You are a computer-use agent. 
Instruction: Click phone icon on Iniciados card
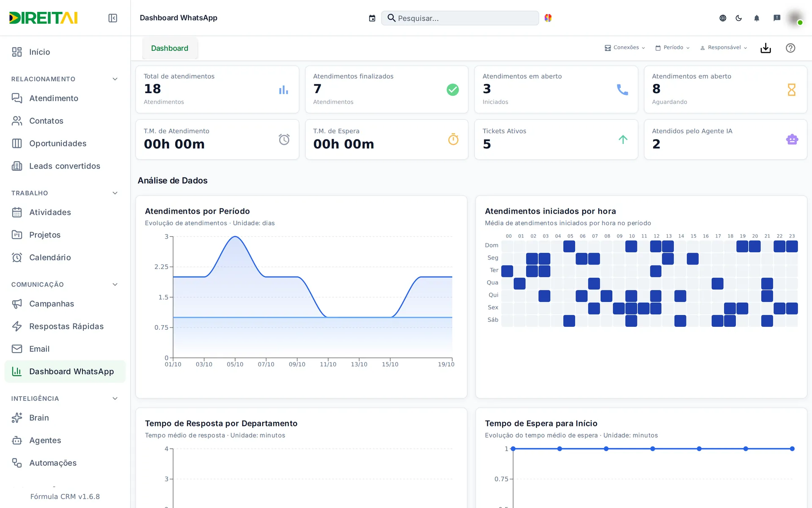tap(623, 90)
